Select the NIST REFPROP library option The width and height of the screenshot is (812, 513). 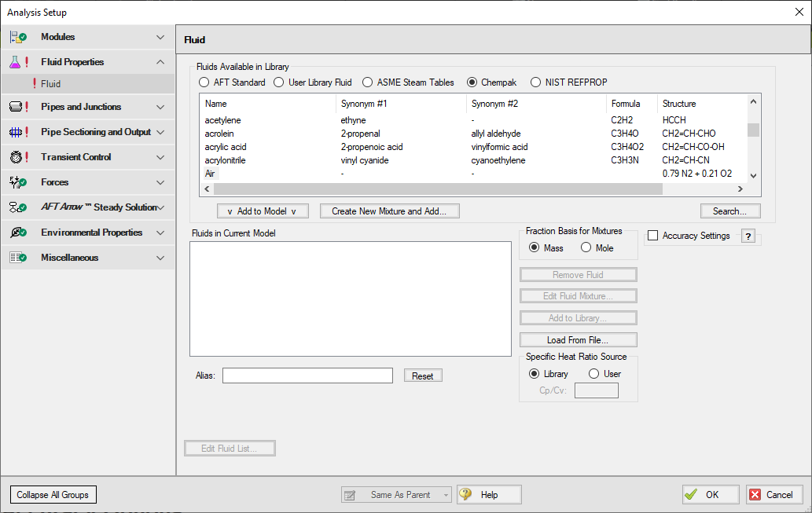point(536,82)
